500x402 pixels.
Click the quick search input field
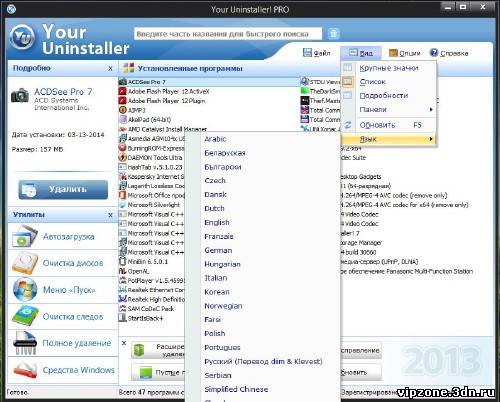[228, 34]
